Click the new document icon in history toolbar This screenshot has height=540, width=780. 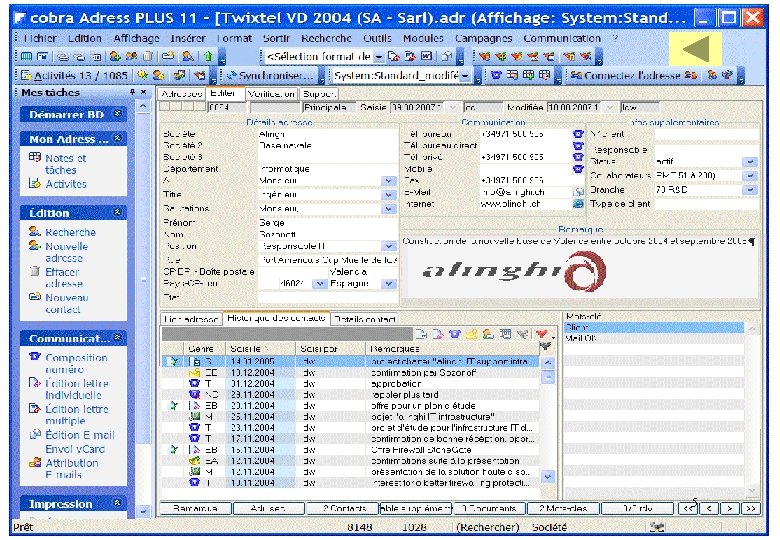point(420,334)
